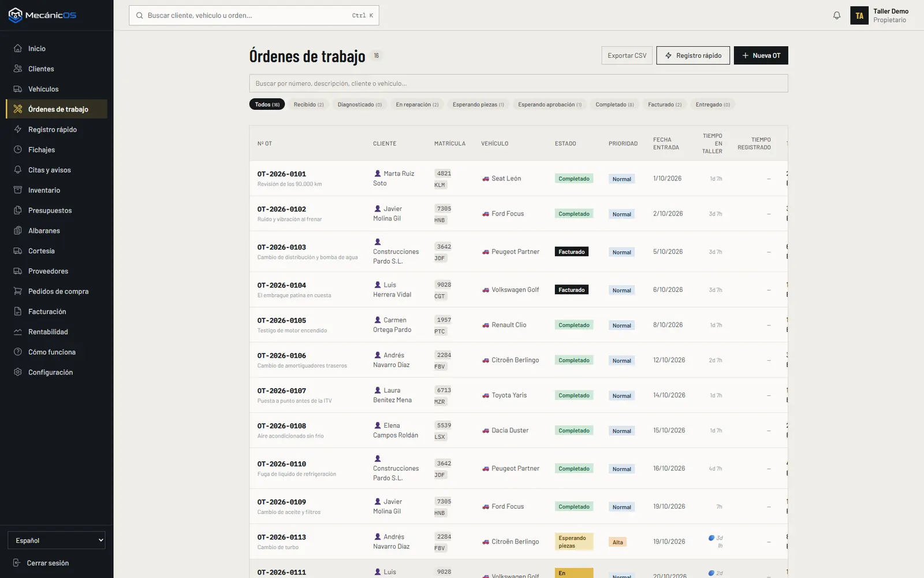Open Fichajes clock icon
Image resolution: width=924 pixels, height=578 pixels.
click(18, 150)
